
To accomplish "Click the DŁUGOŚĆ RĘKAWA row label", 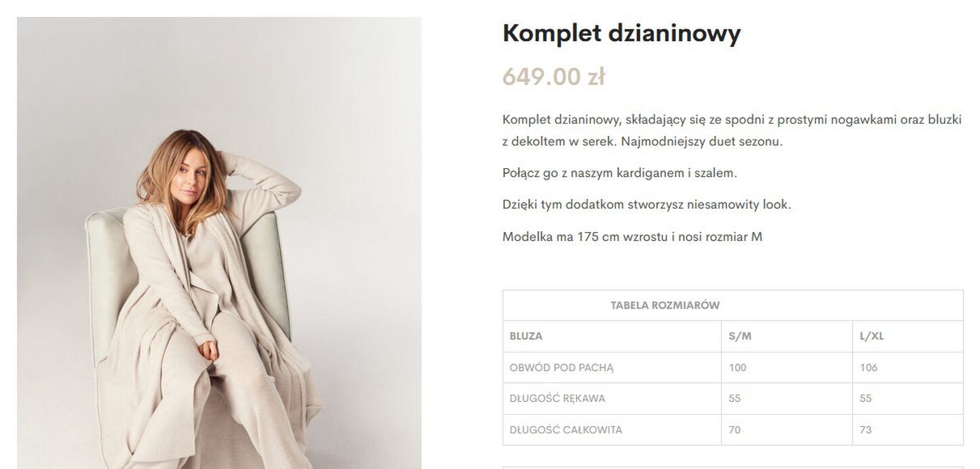I will 558,399.
